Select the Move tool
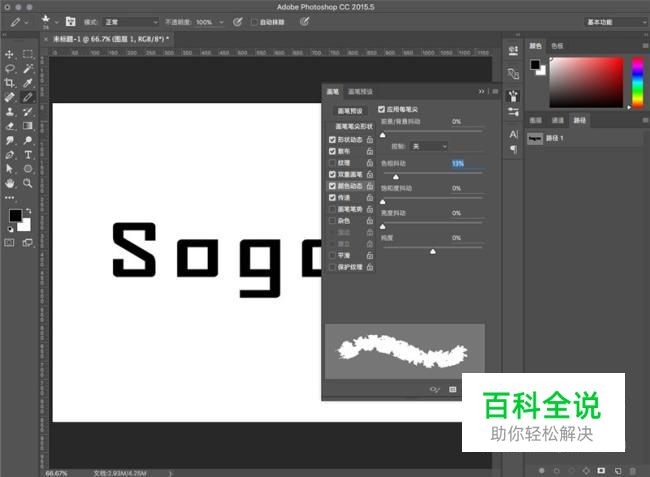The height and width of the screenshot is (477, 650). [10, 54]
